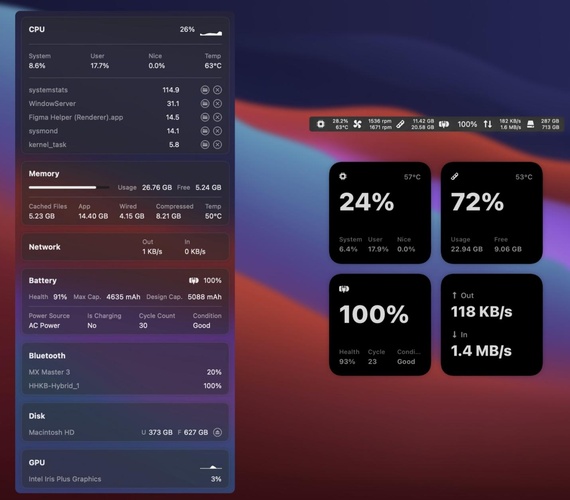Click the AC Power source value
Image resolution: width=570 pixels, height=500 pixels.
(44, 325)
